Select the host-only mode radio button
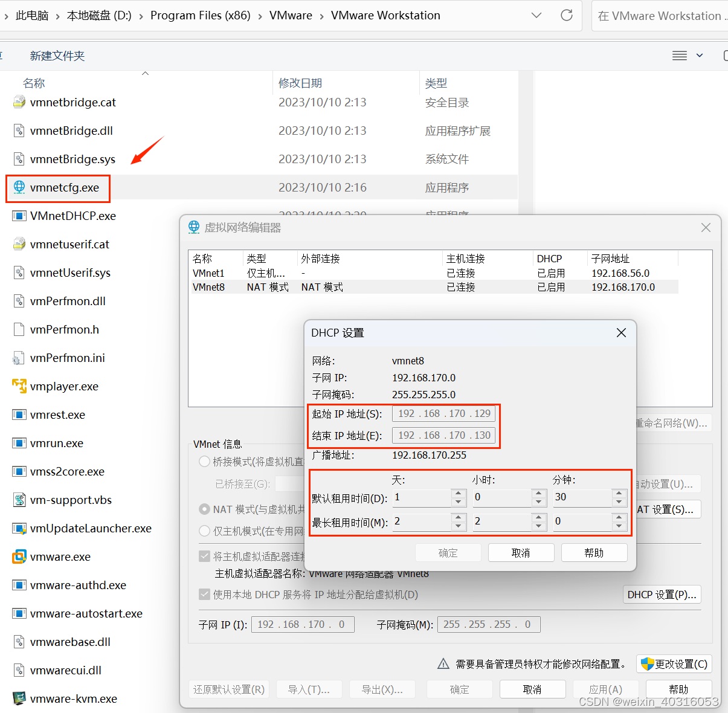The height and width of the screenshot is (713, 728). click(x=204, y=531)
